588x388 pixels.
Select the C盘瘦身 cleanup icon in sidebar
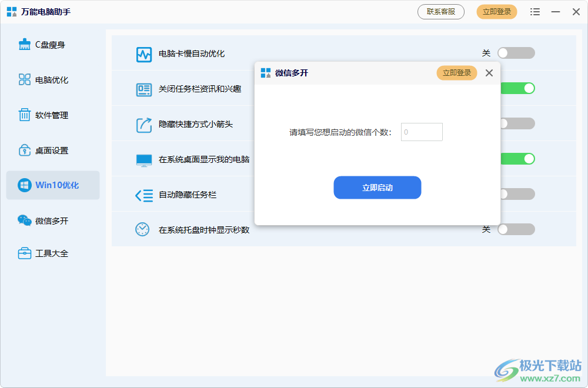24,44
